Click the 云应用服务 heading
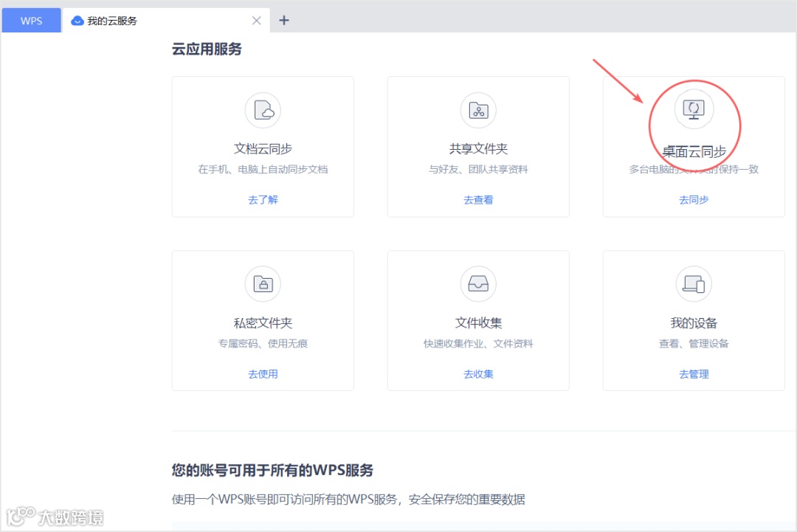 [207, 49]
